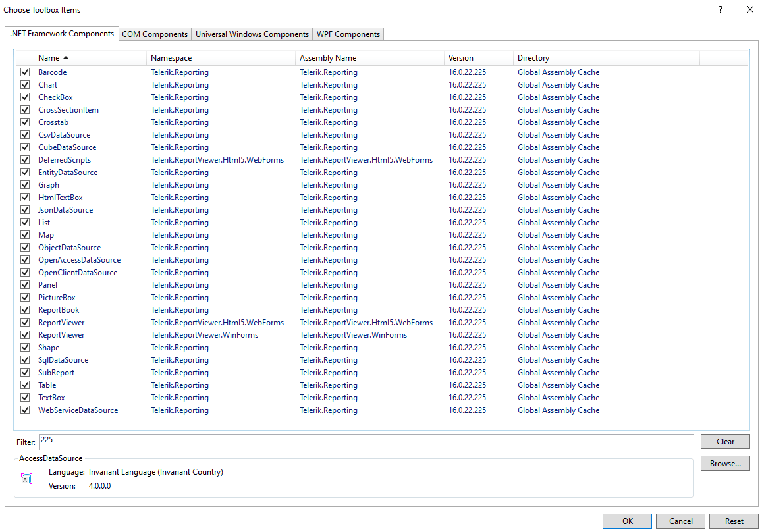Select the Universal Windows Components tab
Image resolution: width=762 pixels, height=532 pixels.
click(252, 34)
